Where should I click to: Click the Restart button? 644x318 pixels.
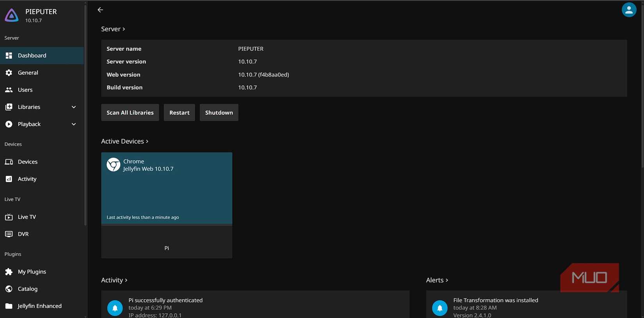coord(179,112)
